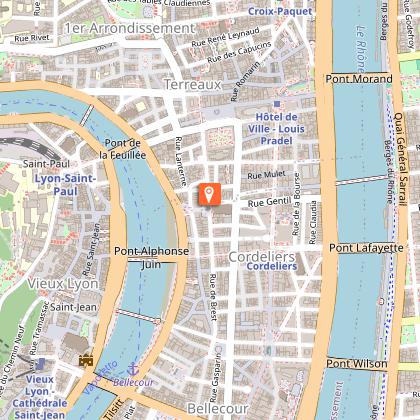
Task: Click the orange location pin marker
Action: click(x=209, y=194)
